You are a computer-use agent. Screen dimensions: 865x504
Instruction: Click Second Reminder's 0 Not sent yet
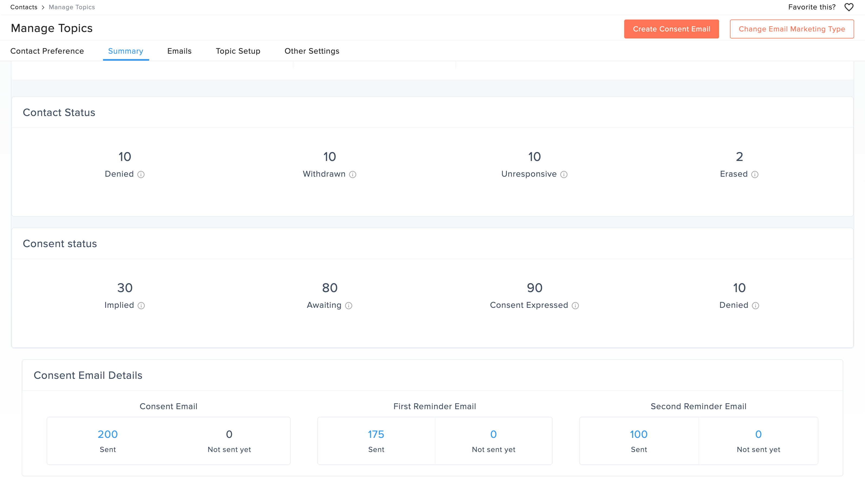(x=758, y=434)
